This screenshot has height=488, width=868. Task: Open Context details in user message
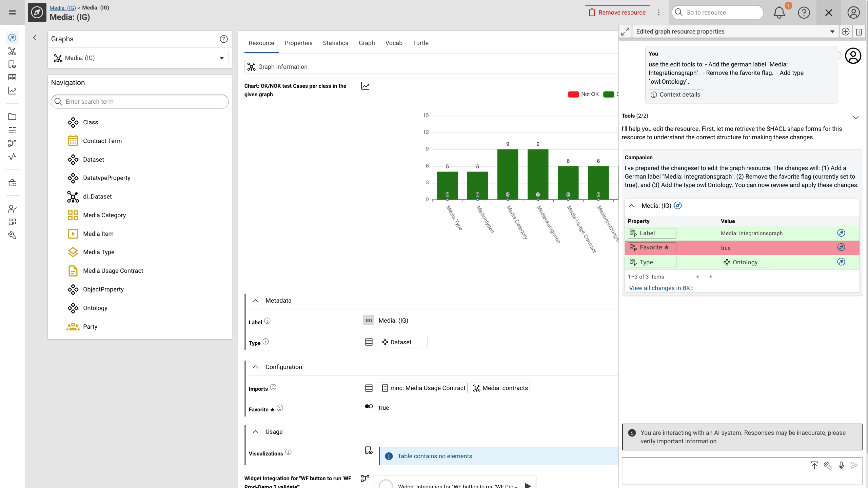tap(676, 95)
